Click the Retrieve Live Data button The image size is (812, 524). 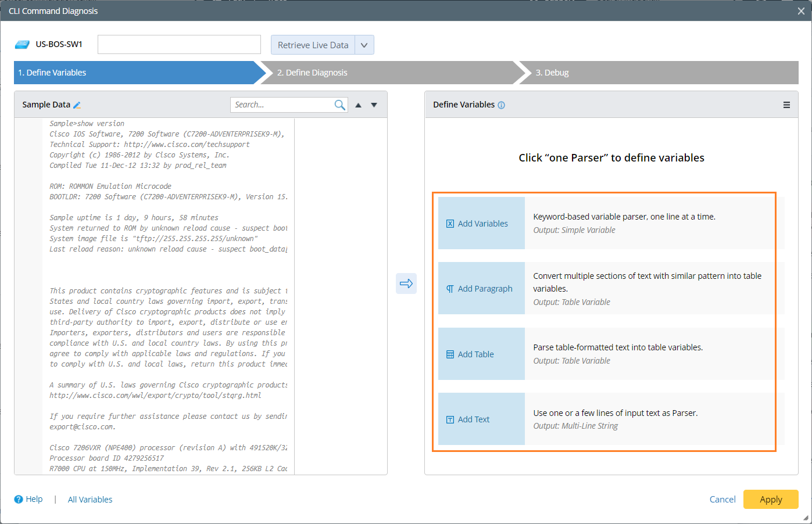[x=313, y=45]
